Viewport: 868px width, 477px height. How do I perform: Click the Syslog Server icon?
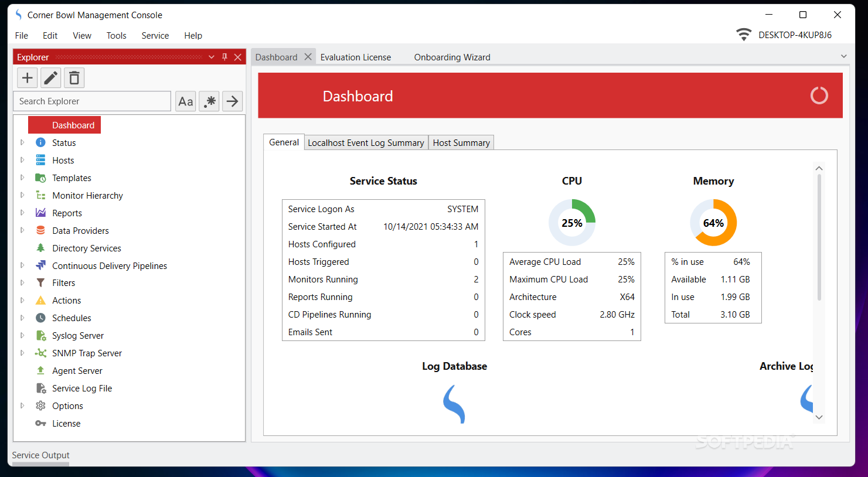pyautogui.click(x=40, y=335)
